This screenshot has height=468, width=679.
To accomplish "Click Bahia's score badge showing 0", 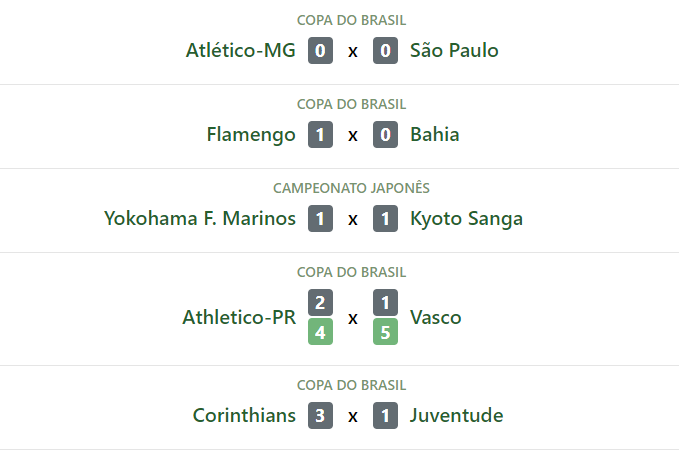I will (386, 135).
